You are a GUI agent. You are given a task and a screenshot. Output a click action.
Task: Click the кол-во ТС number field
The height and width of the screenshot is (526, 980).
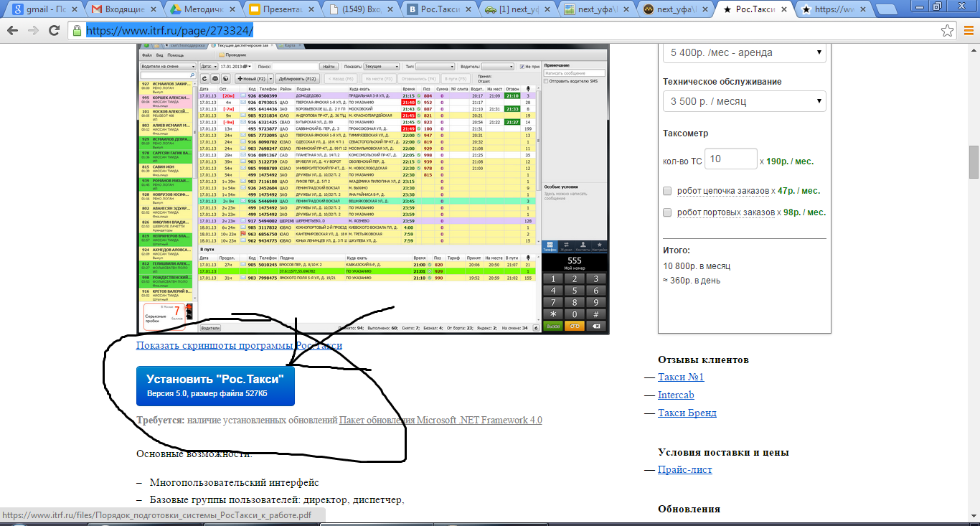tap(731, 159)
